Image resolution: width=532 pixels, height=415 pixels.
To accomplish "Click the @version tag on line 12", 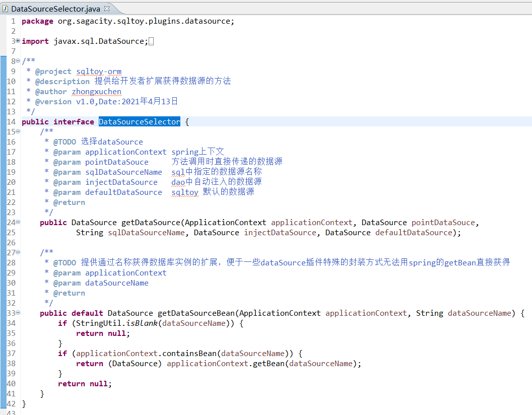I will click(53, 102).
